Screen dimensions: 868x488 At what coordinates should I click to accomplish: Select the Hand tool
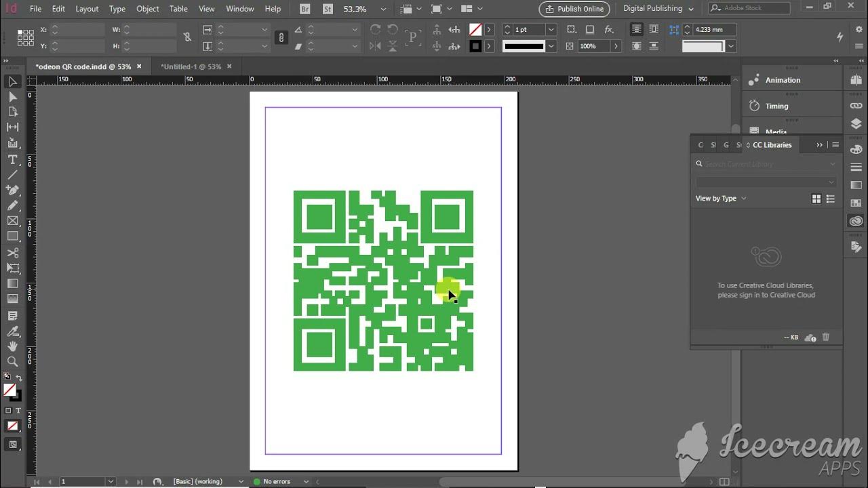(12, 346)
